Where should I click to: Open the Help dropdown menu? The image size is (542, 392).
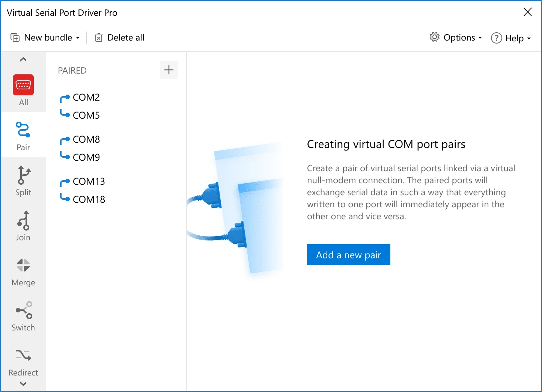tap(511, 38)
